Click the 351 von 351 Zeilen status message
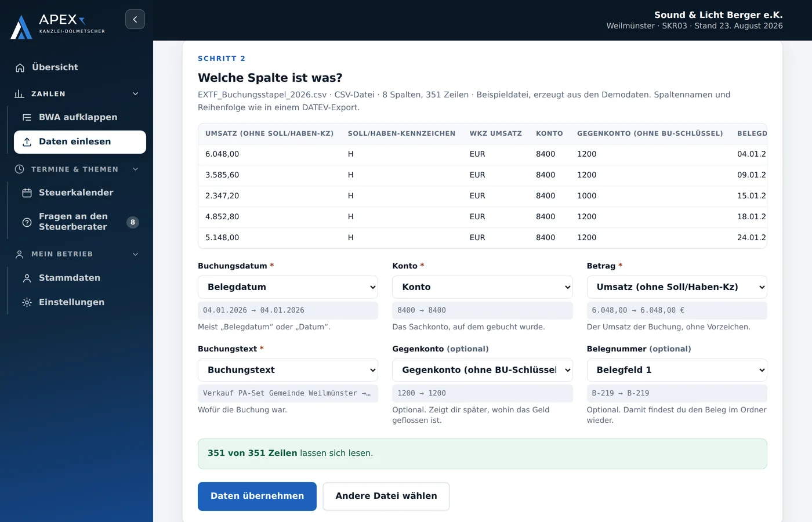 point(483,454)
